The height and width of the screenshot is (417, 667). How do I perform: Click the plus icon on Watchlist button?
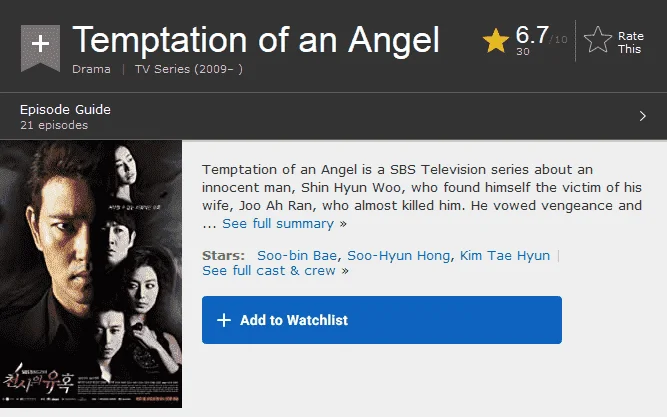[x=224, y=320]
